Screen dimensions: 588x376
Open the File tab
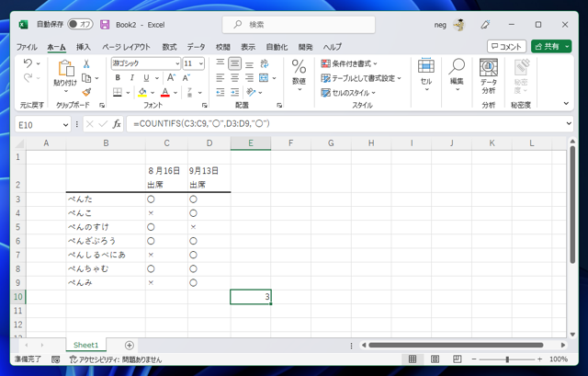point(27,47)
